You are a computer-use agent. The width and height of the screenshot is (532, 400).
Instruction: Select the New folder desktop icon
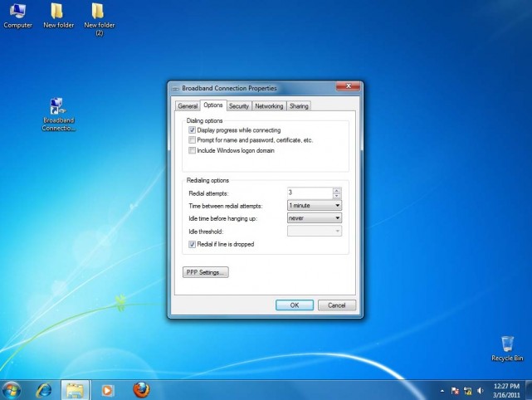[58, 16]
